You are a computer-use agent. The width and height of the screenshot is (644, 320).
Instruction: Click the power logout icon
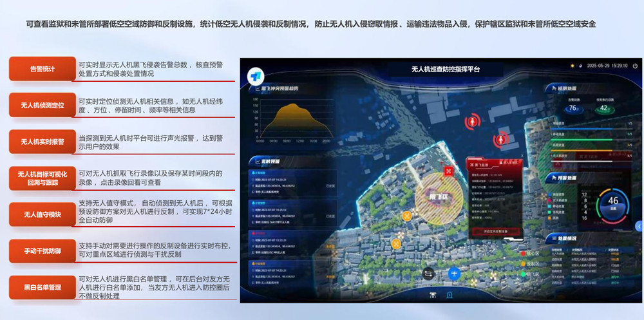[635, 66]
